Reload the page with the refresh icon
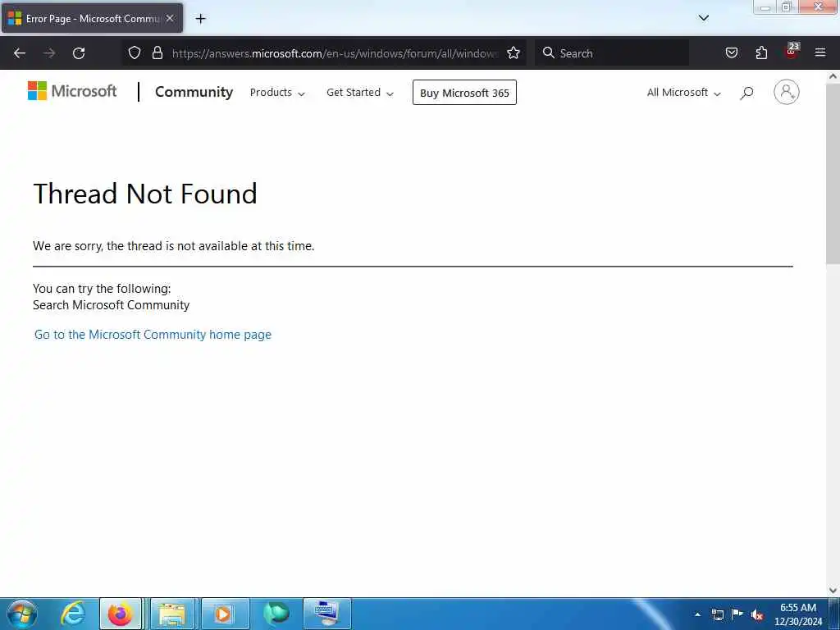Screen dimensions: 840x630 pyautogui.click(x=79, y=53)
